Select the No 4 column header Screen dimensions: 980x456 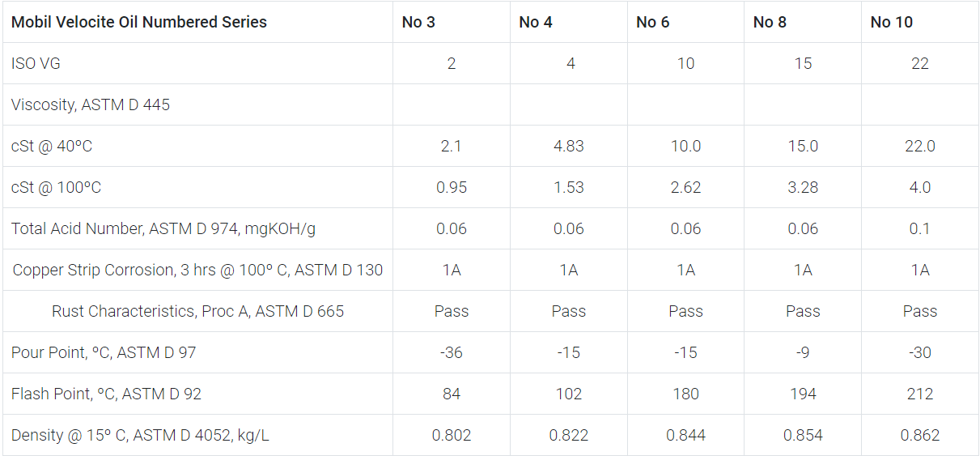click(536, 22)
